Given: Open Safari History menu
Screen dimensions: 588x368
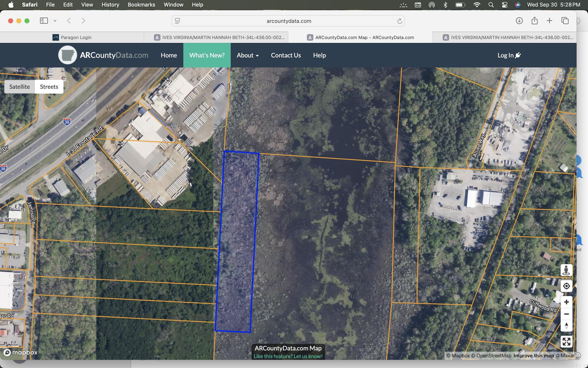Looking at the screenshot, I should pyautogui.click(x=110, y=5).
